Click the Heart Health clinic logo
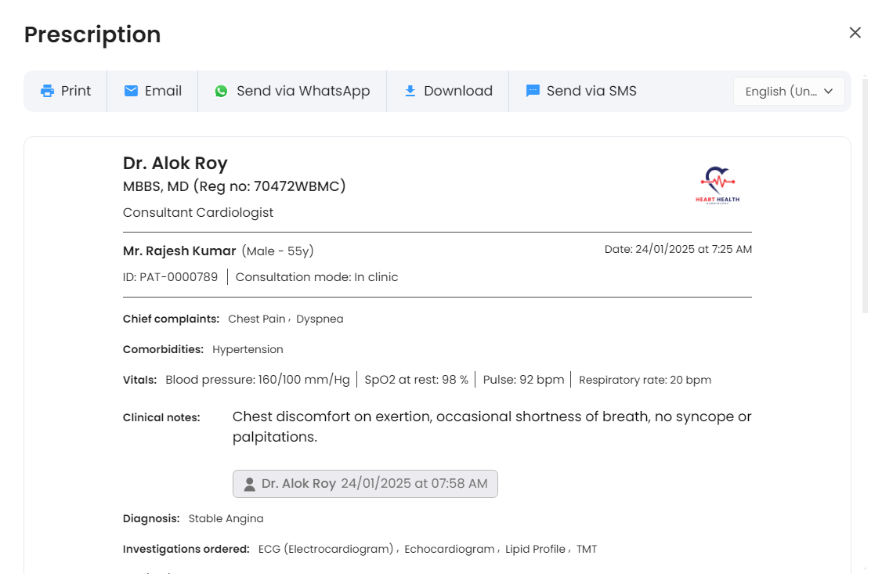The width and height of the screenshot is (882, 588). click(717, 185)
